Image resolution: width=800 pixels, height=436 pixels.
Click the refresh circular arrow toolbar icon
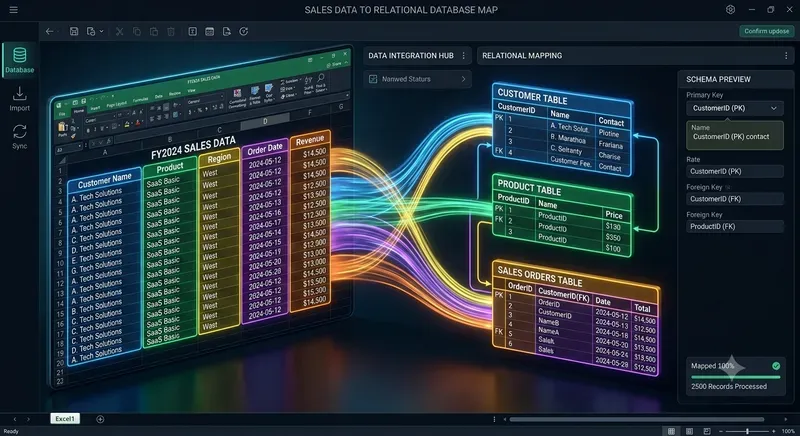(x=244, y=32)
